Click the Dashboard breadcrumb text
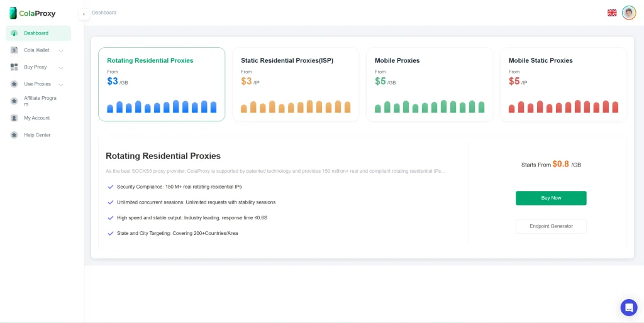The width and height of the screenshot is (644, 323). tap(104, 13)
